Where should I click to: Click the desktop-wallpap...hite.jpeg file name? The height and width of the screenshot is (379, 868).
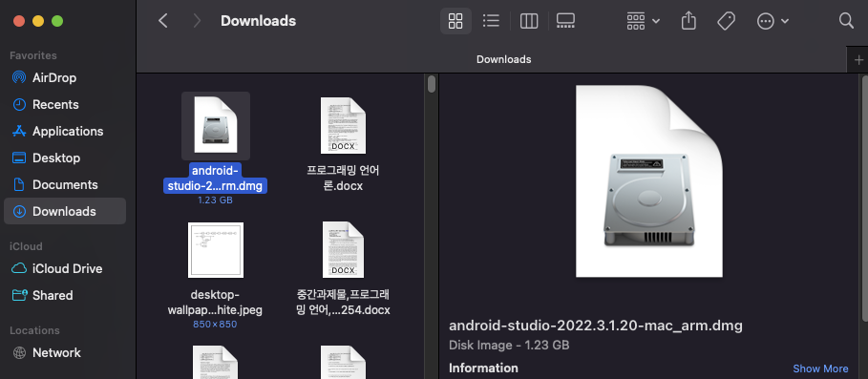click(215, 302)
